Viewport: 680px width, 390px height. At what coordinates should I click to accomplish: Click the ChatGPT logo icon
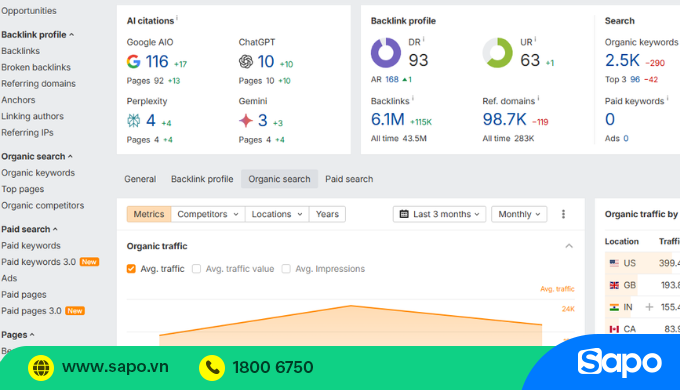click(245, 62)
